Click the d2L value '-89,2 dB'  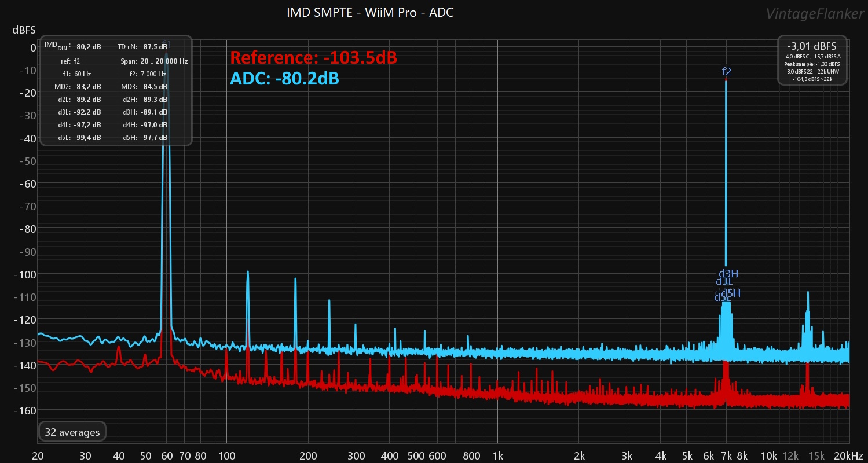87,100
